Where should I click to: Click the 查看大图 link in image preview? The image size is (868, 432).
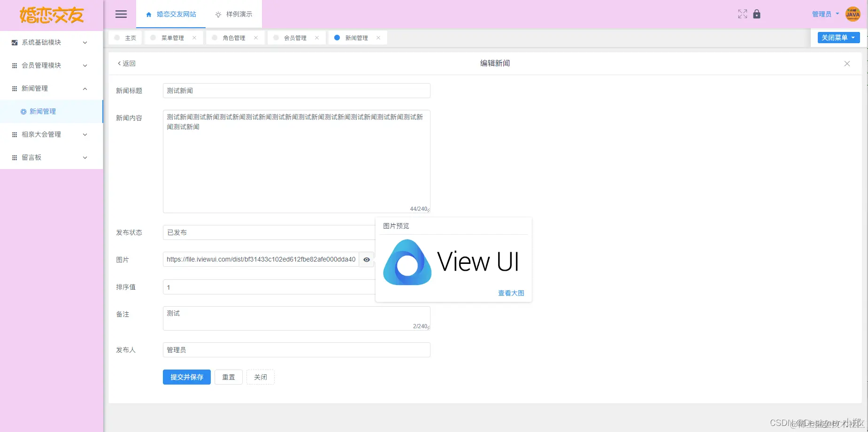tap(511, 293)
